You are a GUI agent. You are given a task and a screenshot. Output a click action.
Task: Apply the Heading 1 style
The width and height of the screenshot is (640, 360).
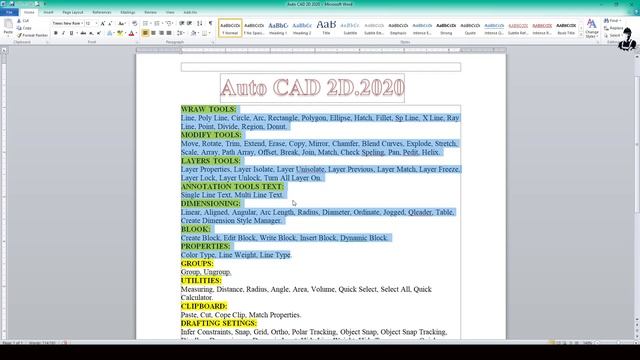click(278, 28)
